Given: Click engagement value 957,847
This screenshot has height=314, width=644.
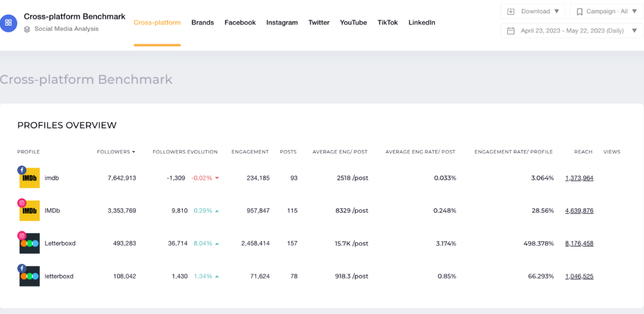Looking at the screenshot, I should tap(258, 211).
